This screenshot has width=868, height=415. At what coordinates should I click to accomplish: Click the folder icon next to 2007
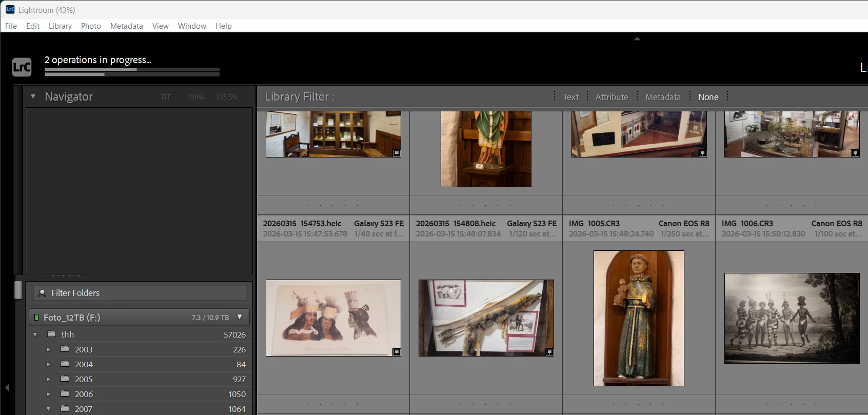[65, 408]
